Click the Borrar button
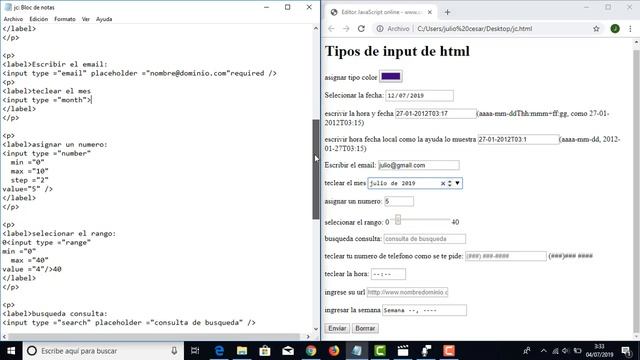Screen dimensions: 640x360 click(365, 328)
